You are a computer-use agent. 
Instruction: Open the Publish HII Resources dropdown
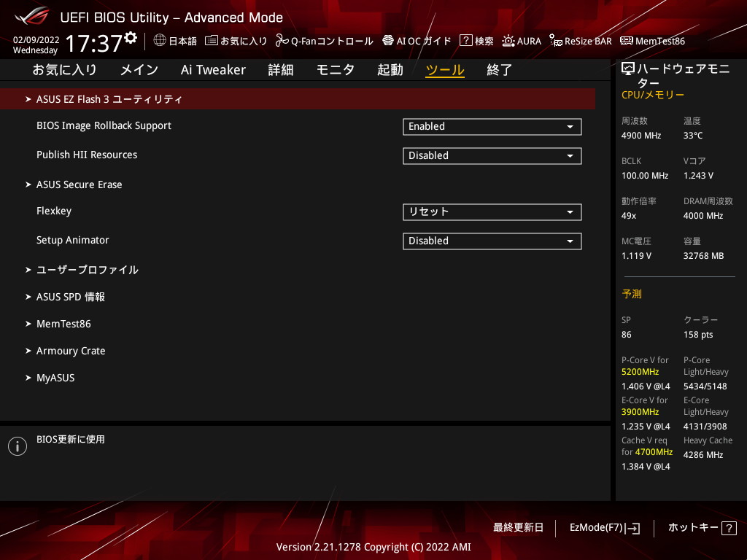pos(492,156)
